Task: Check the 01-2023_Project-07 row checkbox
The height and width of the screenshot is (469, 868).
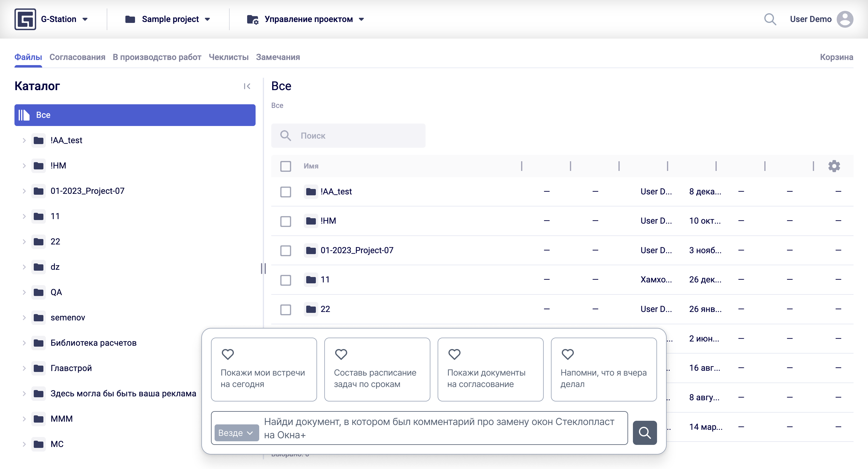Action: 285,250
